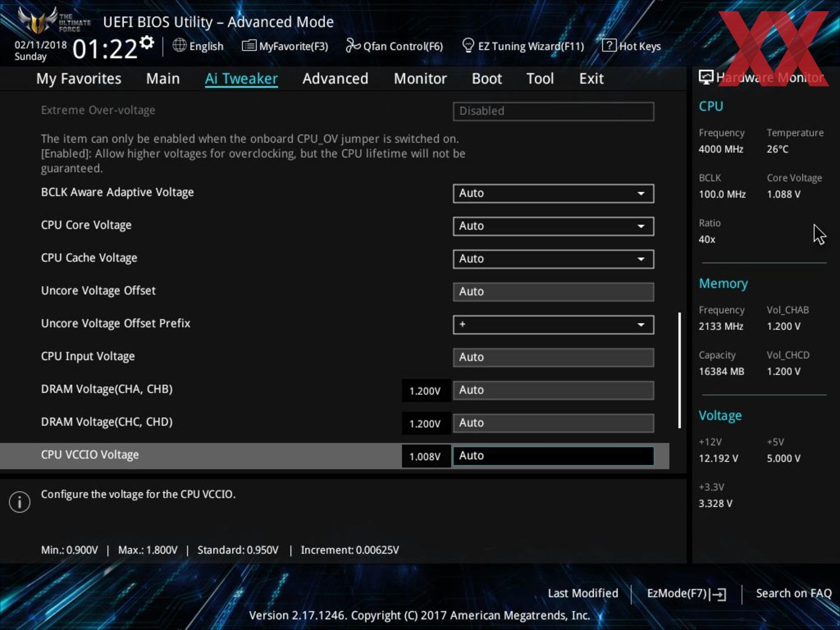Click the fan icon of Qfan Control

click(x=353, y=45)
